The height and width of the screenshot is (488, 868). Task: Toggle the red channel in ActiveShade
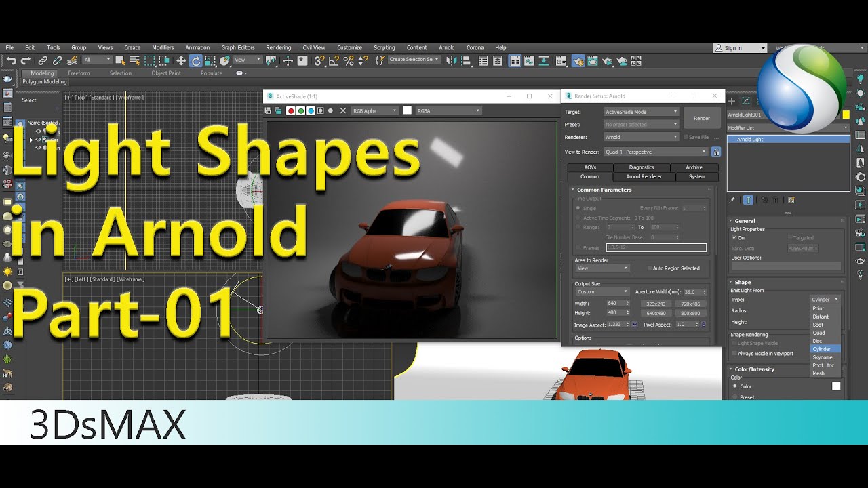(291, 110)
